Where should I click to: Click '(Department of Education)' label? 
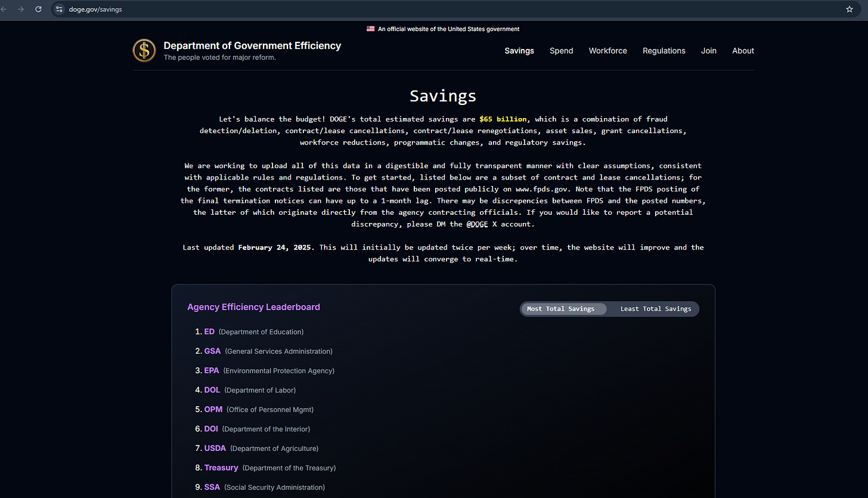tap(261, 332)
